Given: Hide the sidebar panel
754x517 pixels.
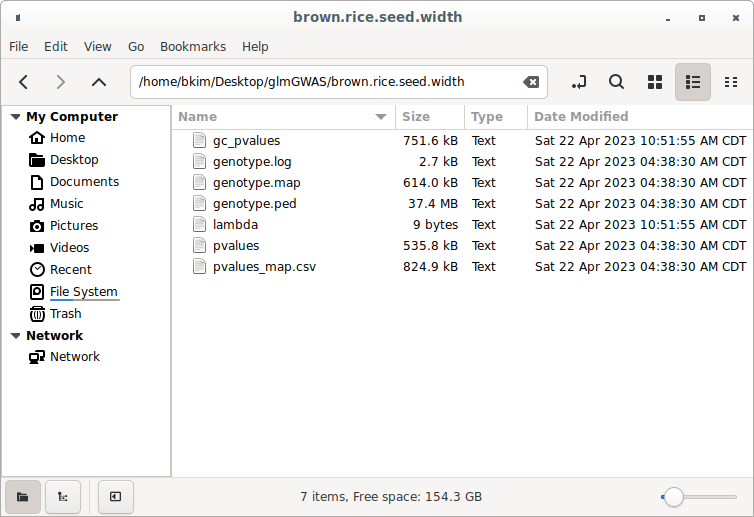Looking at the screenshot, I should point(115,496).
